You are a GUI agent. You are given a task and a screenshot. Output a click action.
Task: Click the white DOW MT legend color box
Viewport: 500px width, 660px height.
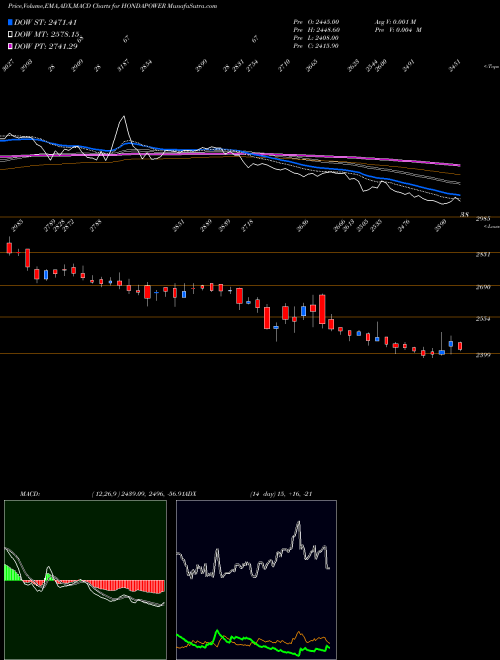click(x=10, y=35)
